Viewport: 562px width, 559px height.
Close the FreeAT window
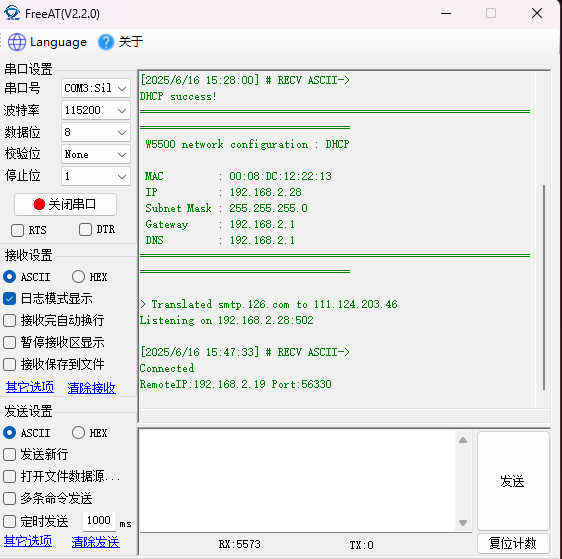pos(537,13)
